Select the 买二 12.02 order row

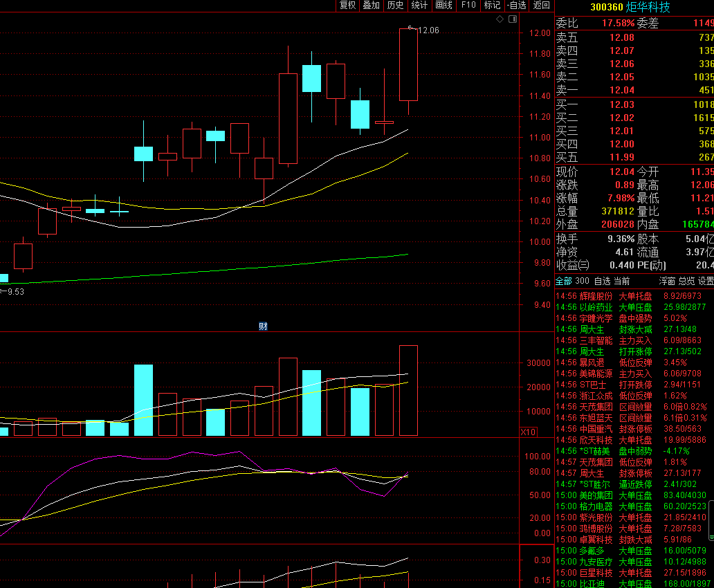tap(634, 118)
